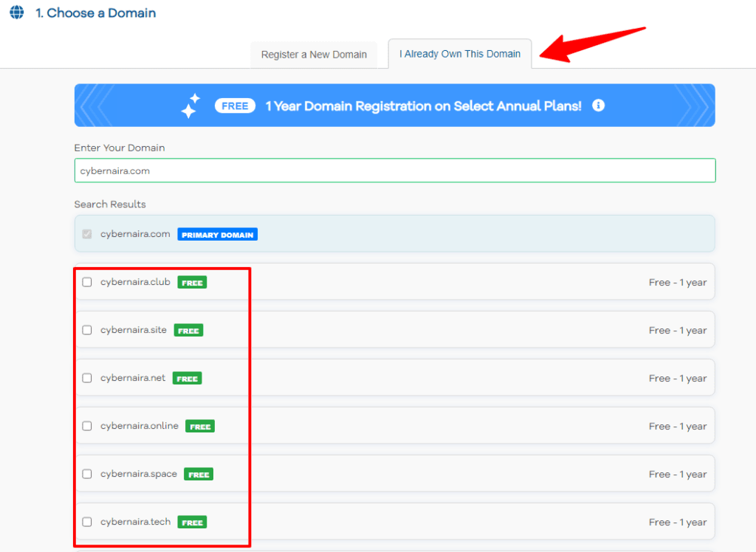
Task: Enable the cybernaira.online checkbox
Action: click(x=86, y=426)
